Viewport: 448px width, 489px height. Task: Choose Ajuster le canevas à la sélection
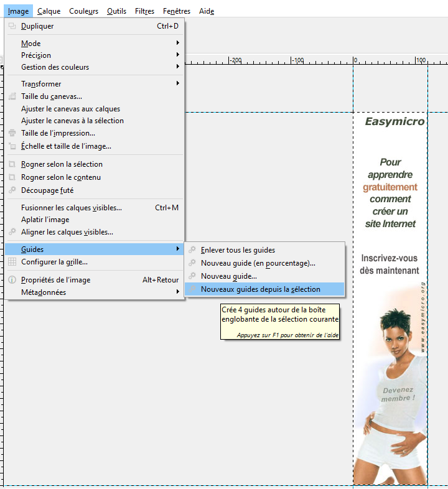click(x=95, y=121)
